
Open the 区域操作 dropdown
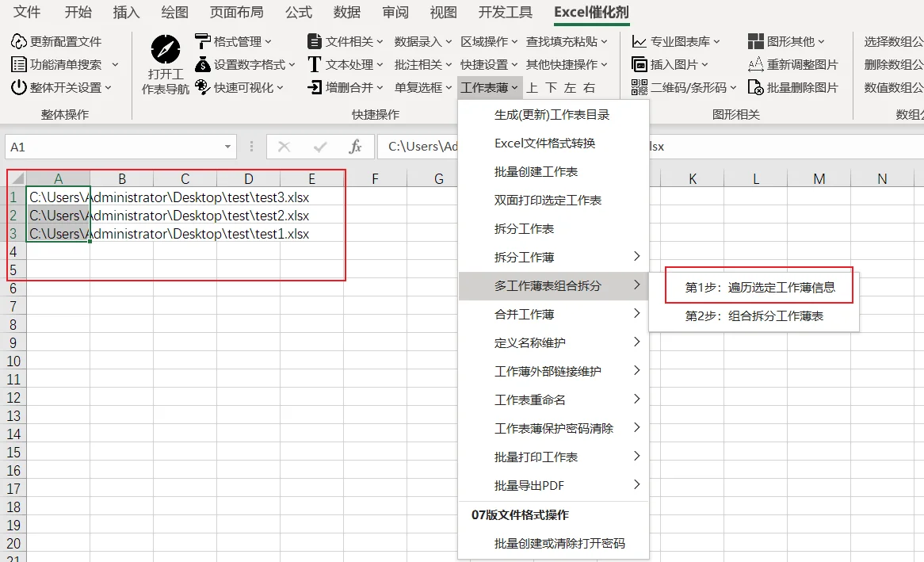coord(489,41)
